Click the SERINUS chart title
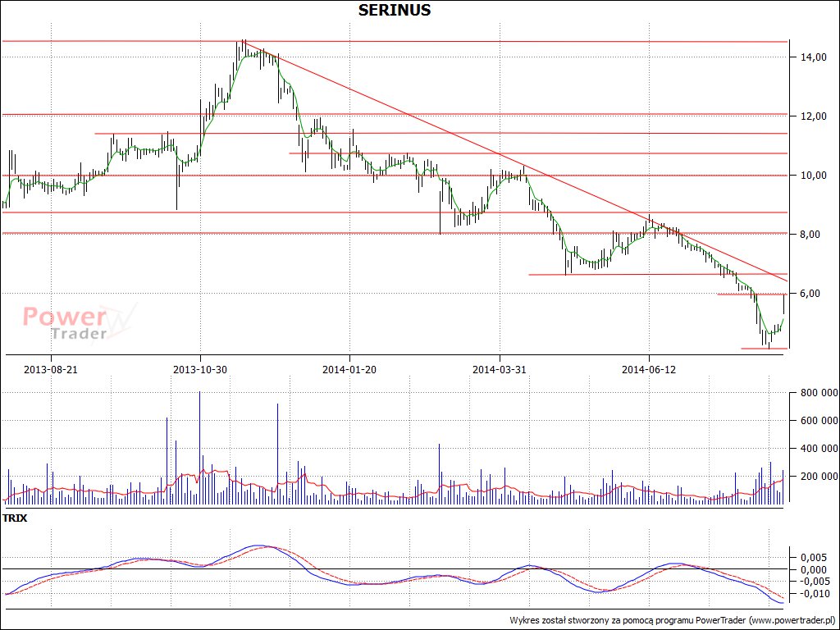Screen dimensions: 840x630 395,10
